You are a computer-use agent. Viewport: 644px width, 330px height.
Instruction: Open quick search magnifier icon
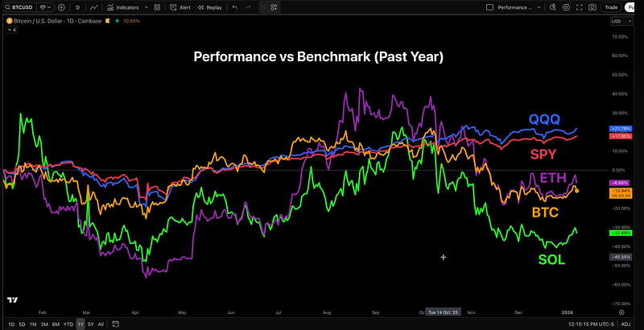point(553,7)
